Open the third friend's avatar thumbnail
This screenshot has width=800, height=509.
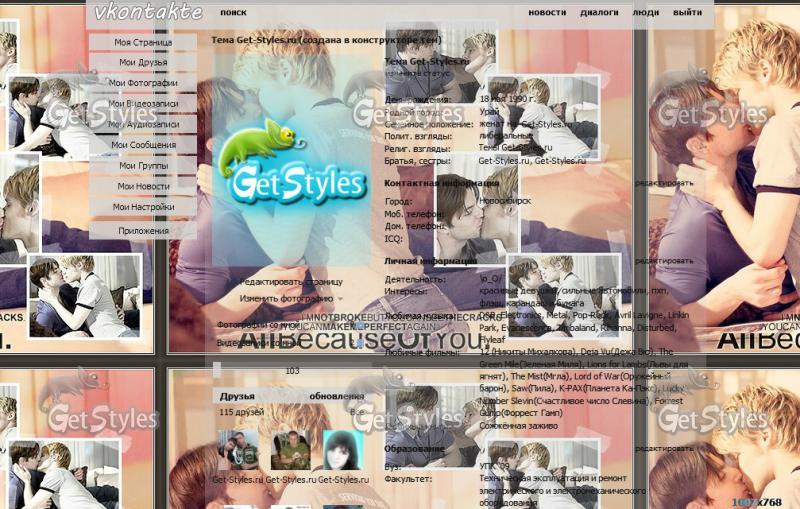[x=341, y=450]
